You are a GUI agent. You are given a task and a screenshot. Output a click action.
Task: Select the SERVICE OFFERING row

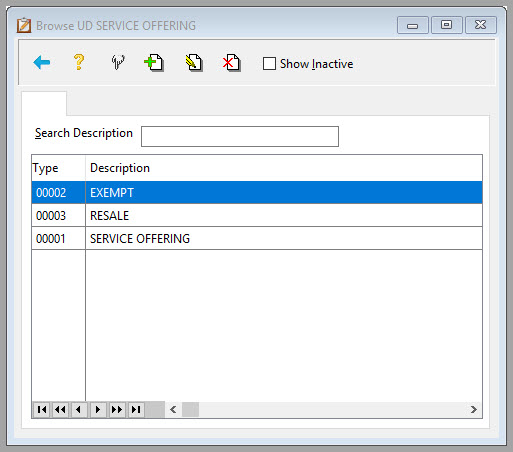[257, 239]
